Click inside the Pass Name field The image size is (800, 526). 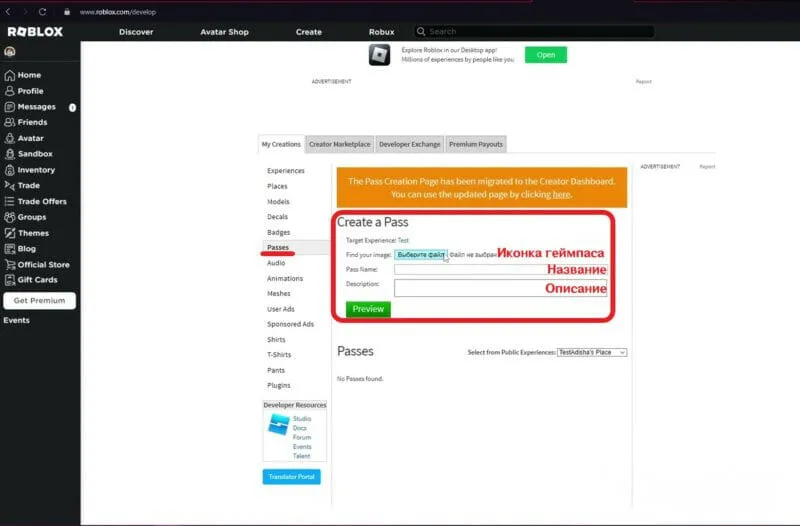pos(500,269)
